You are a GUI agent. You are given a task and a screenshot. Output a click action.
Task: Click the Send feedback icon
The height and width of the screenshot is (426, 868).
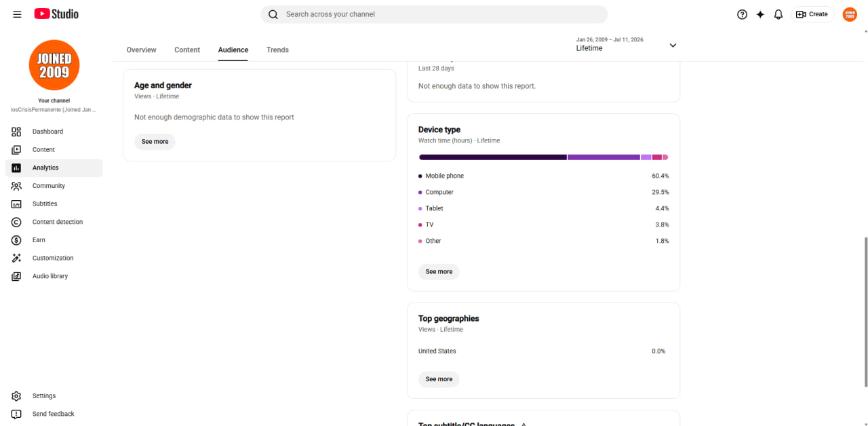16,414
